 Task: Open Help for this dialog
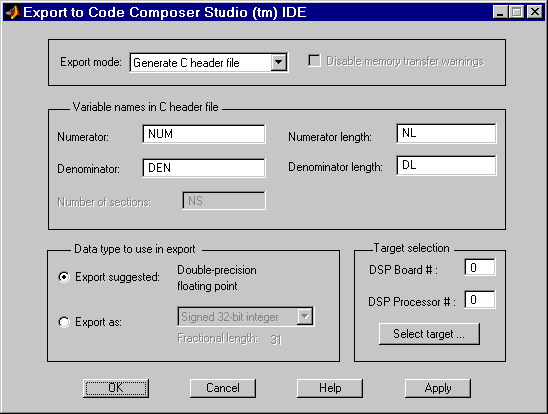click(x=330, y=388)
